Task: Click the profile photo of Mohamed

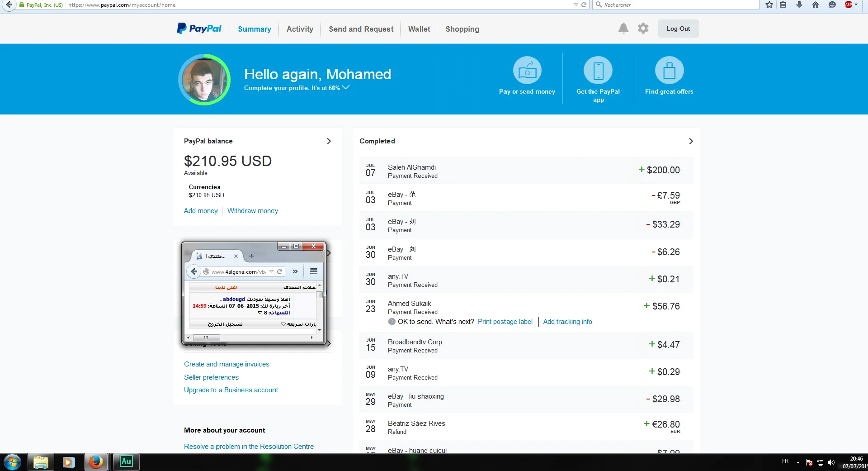Action: tap(204, 80)
